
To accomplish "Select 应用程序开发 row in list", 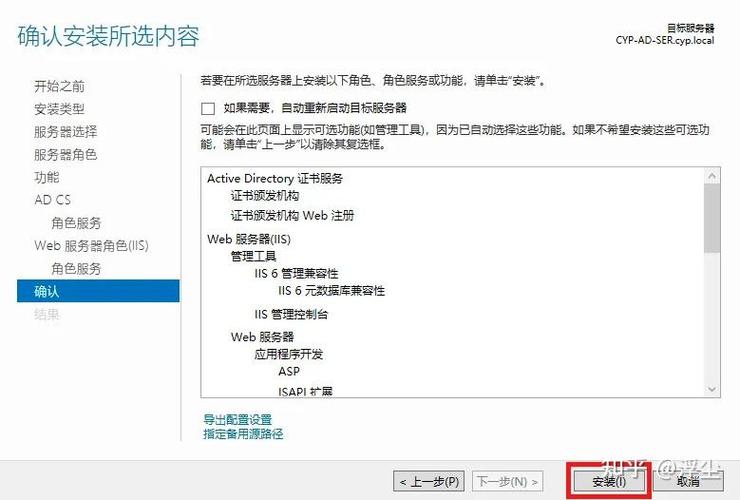I will pos(289,354).
